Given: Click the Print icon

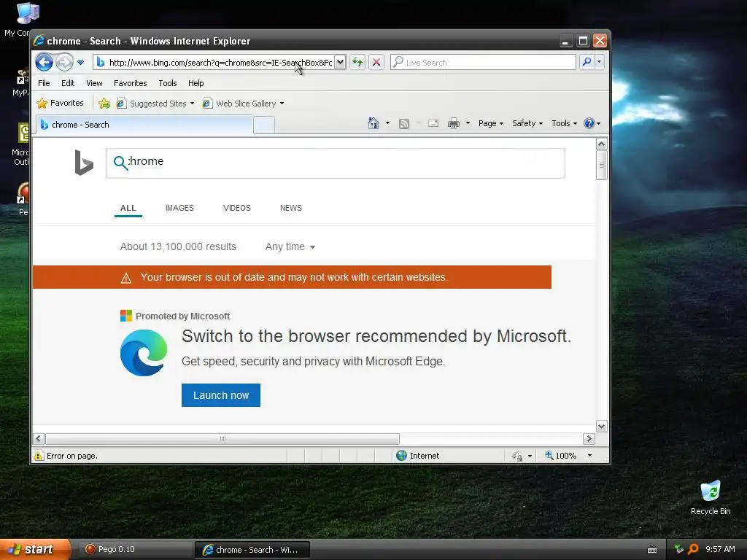Looking at the screenshot, I should coord(454,123).
